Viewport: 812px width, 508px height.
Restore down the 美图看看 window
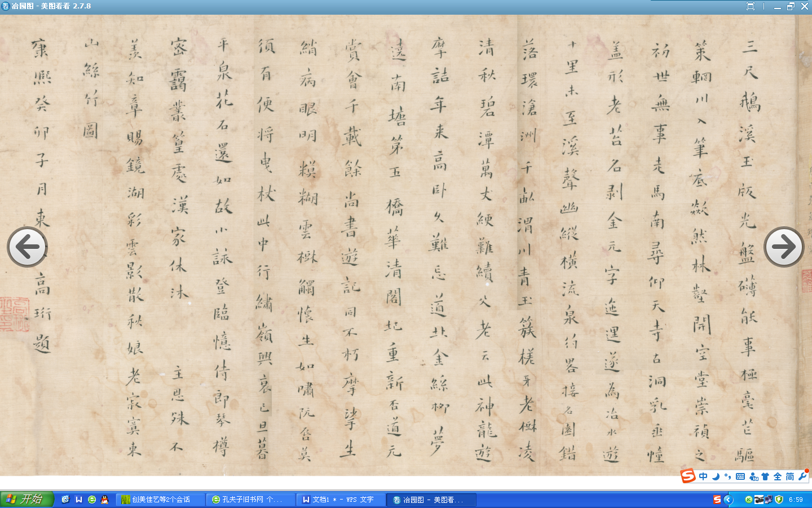[791, 6]
